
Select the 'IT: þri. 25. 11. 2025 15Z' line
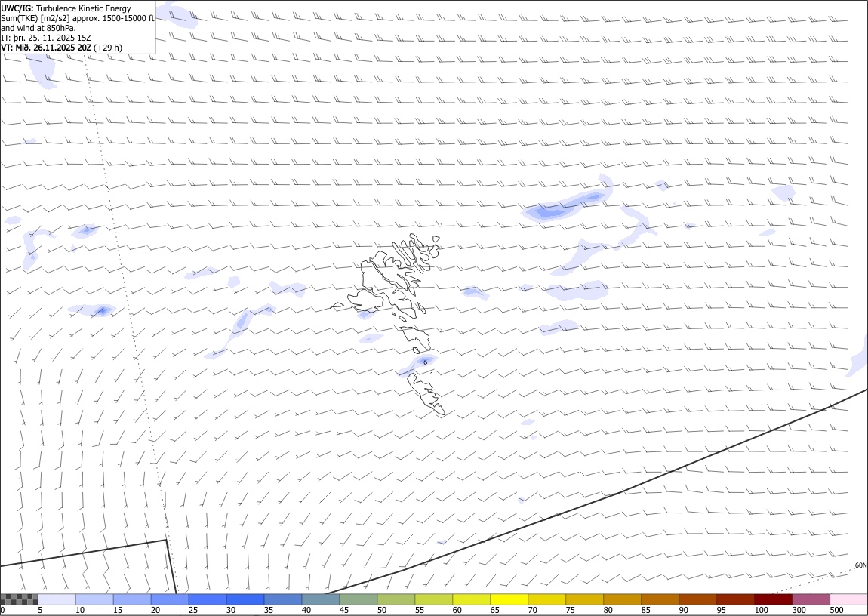(46, 38)
